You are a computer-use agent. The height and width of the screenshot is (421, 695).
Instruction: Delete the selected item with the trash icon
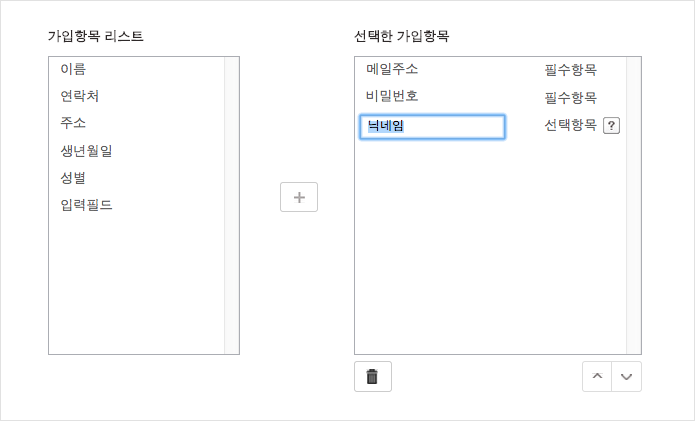click(x=373, y=377)
